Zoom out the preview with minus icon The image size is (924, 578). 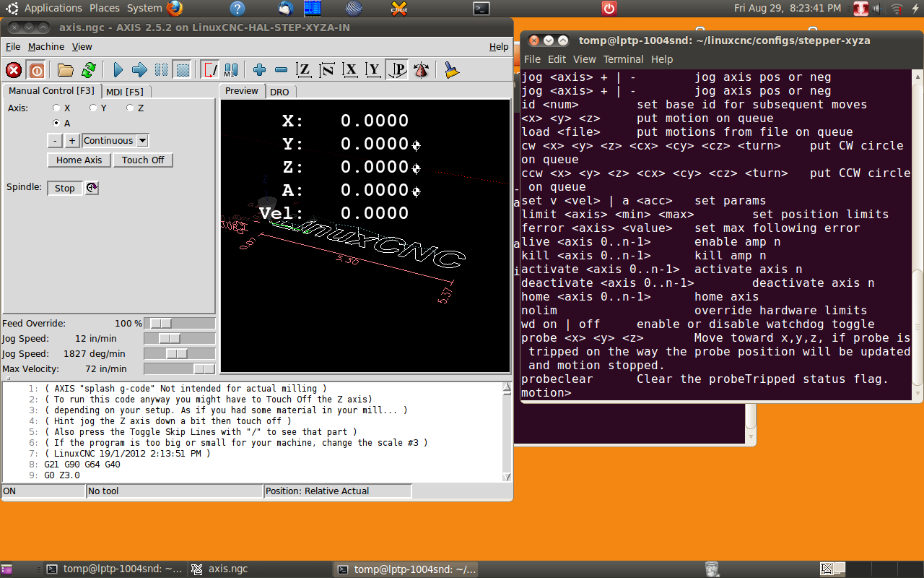pos(282,70)
